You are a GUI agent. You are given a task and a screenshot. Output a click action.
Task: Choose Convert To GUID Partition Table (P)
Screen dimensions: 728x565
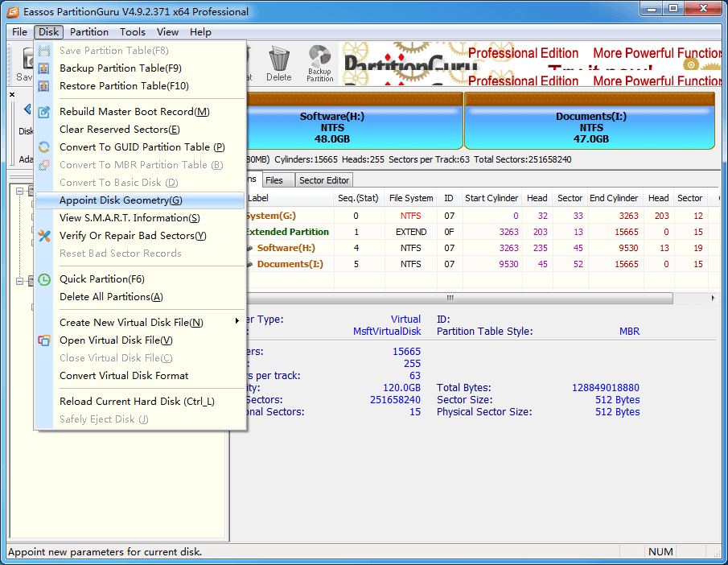tap(140, 147)
